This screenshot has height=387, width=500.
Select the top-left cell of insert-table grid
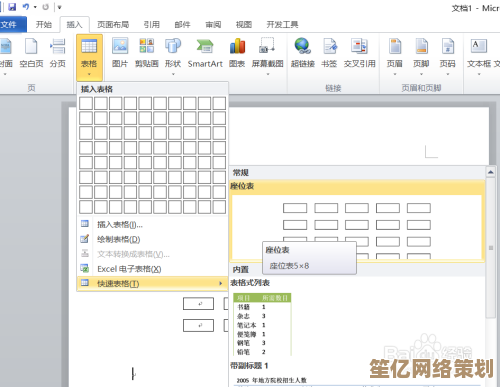coord(86,103)
